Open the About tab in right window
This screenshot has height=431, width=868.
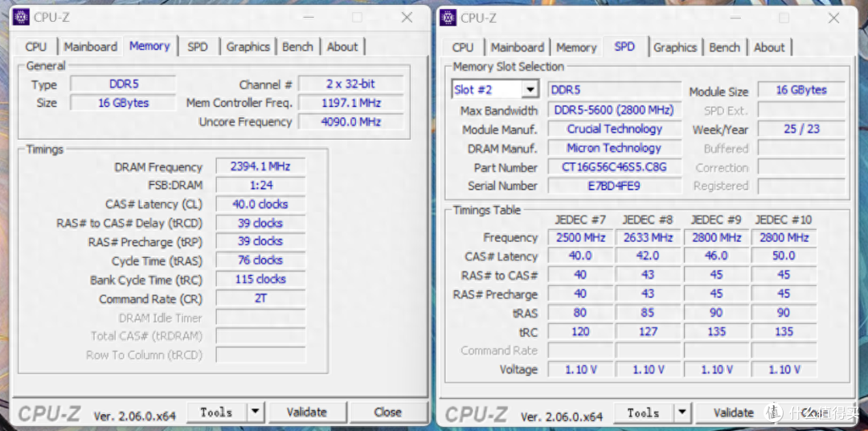coord(769,47)
